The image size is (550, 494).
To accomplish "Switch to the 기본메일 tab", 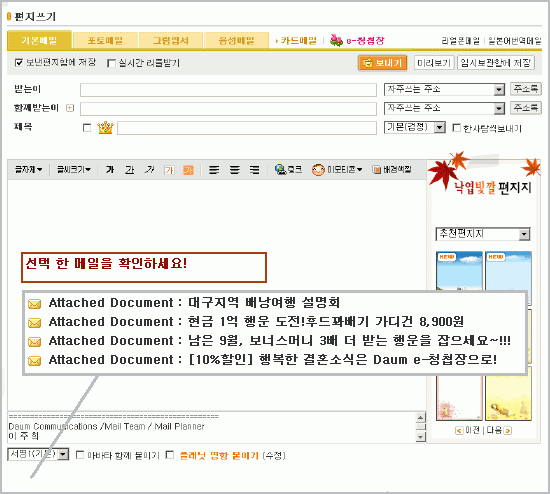I will pyautogui.click(x=39, y=40).
